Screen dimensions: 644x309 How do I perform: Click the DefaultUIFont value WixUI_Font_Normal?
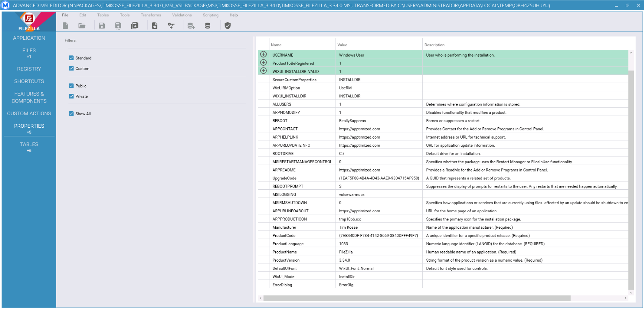pyautogui.click(x=356, y=269)
